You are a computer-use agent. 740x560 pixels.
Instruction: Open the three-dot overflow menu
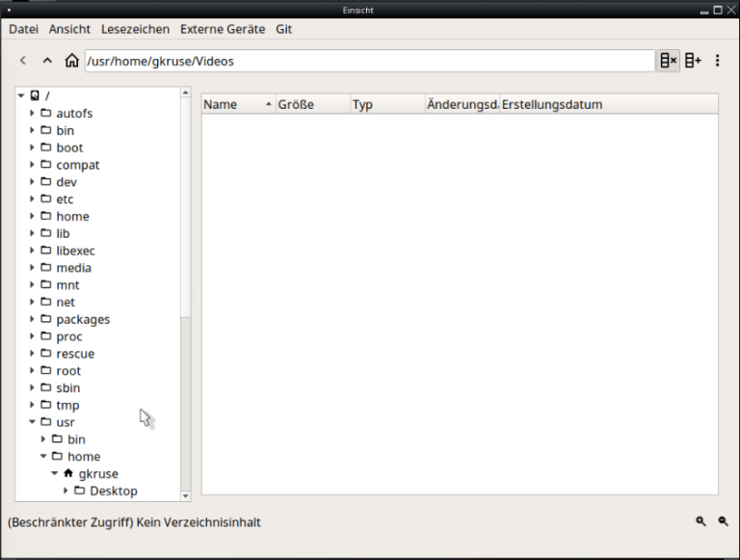coord(717,61)
